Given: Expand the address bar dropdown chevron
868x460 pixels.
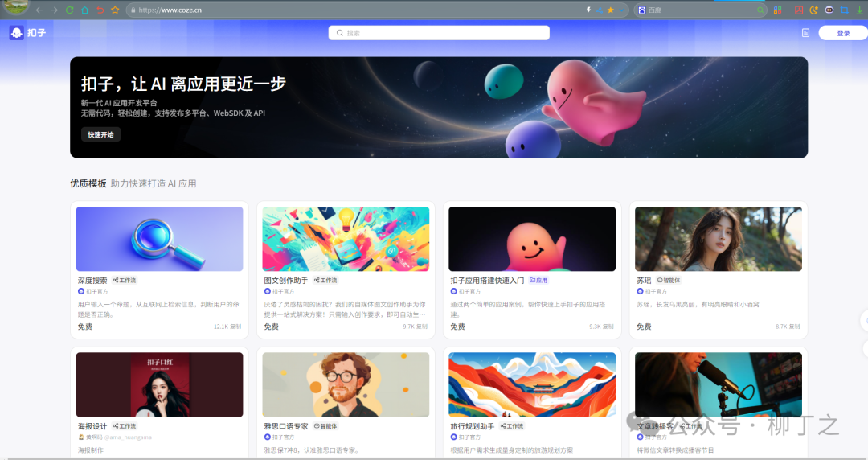Looking at the screenshot, I should (x=621, y=10).
